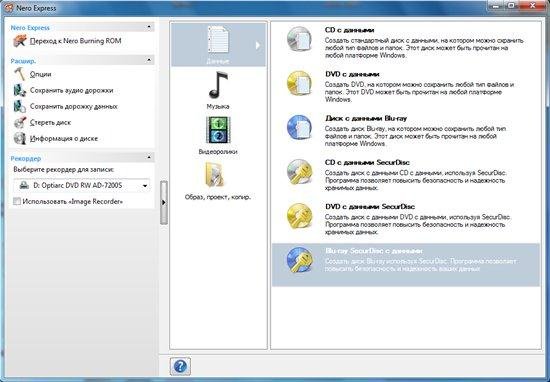Collapse the side panel with the splitter arrow
The image size is (550, 382).
click(x=163, y=202)
